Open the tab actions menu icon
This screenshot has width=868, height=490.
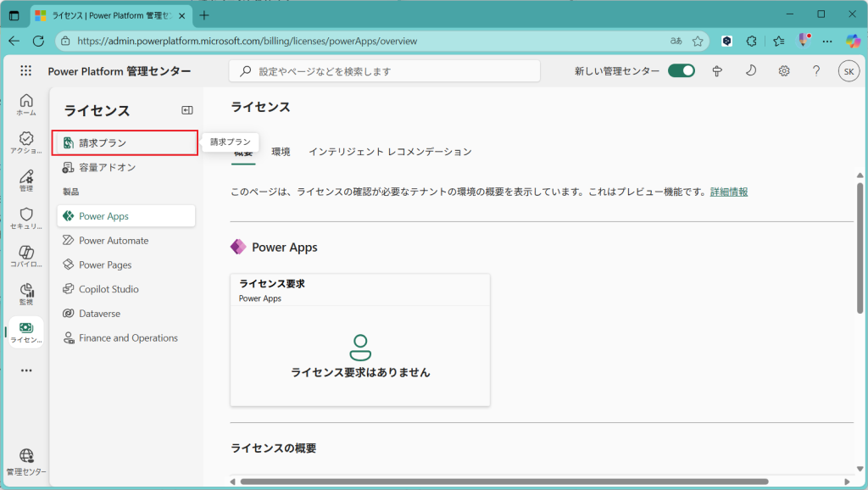pos(14,15)
